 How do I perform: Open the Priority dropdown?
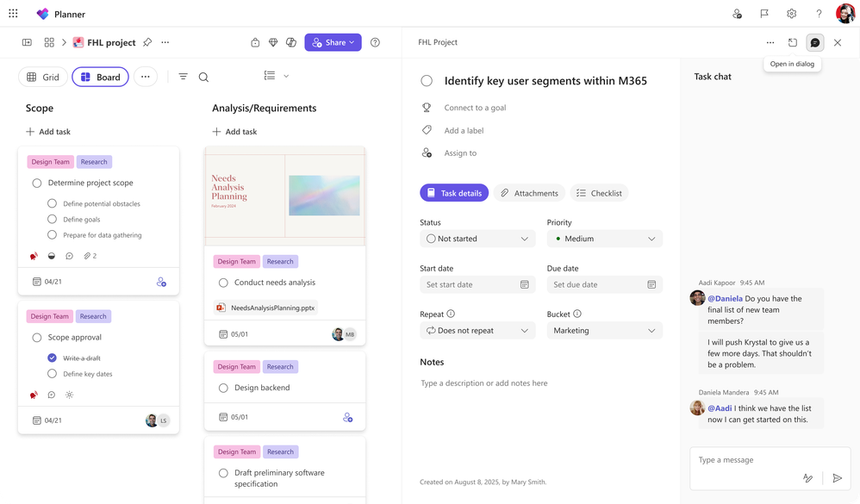pos(604,239)
